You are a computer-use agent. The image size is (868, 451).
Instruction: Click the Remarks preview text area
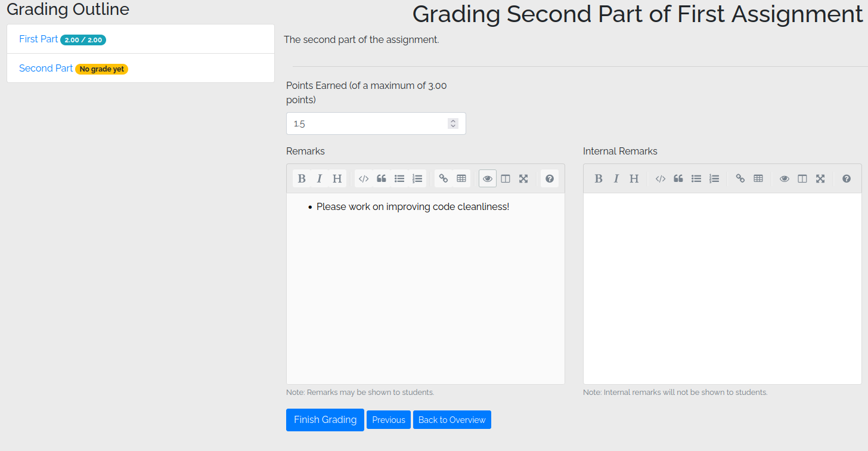point(426,289)
